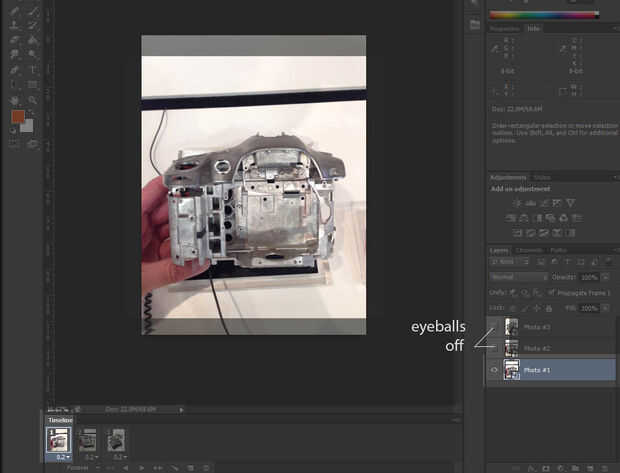
Task: Play the frame animation
Action: 141,468
